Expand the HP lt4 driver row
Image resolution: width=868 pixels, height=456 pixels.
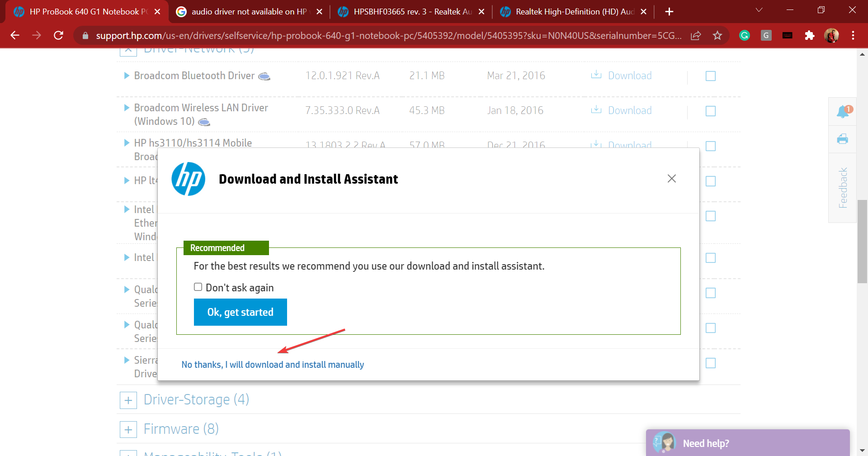tap(127, 180)
